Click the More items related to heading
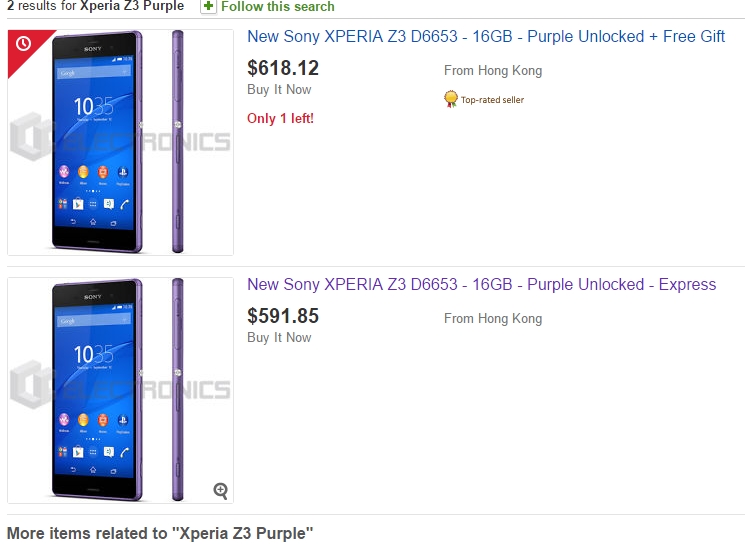Image resolution: width=745 pixels, height=545 pixels. click(x=160, y=533)
